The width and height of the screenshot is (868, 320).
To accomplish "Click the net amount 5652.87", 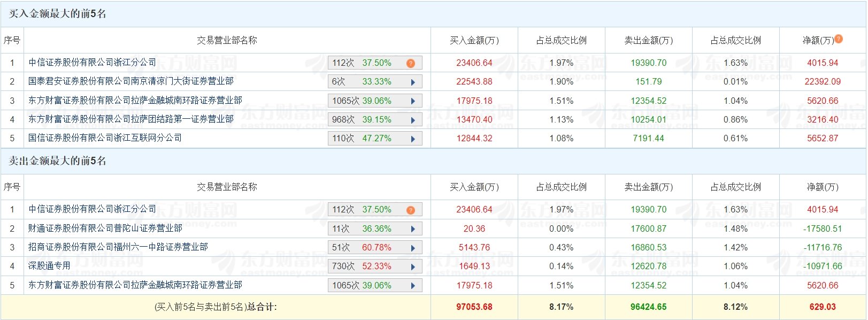I will click(823, 139).
